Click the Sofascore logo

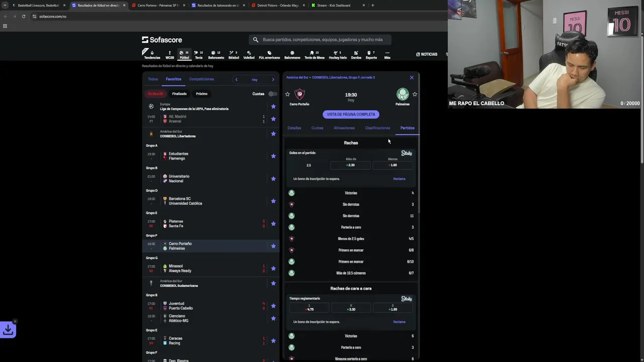tap(162, 40)
